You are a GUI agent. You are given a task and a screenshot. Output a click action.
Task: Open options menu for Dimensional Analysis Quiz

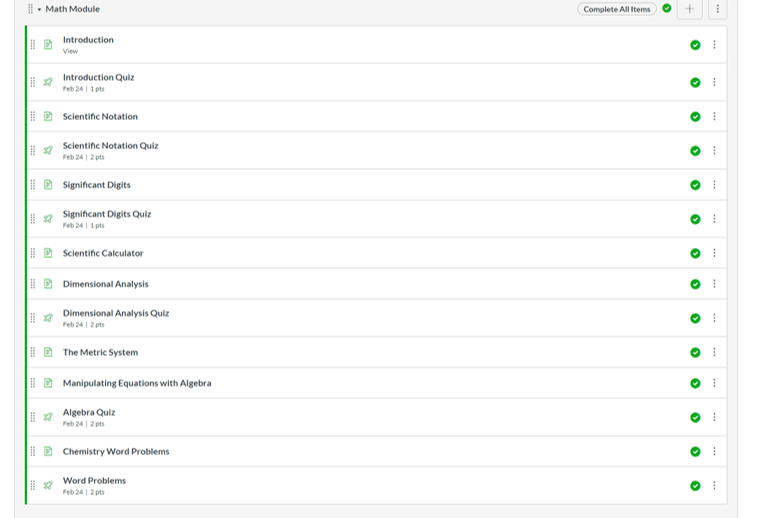pyautogui.click(x=714, y=318)
